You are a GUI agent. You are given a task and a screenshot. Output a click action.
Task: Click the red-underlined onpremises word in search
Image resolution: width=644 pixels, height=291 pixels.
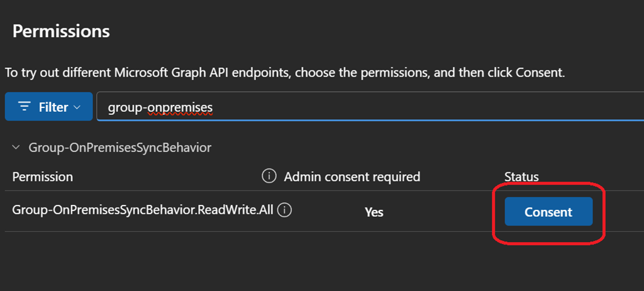click(x=181, y=107)
